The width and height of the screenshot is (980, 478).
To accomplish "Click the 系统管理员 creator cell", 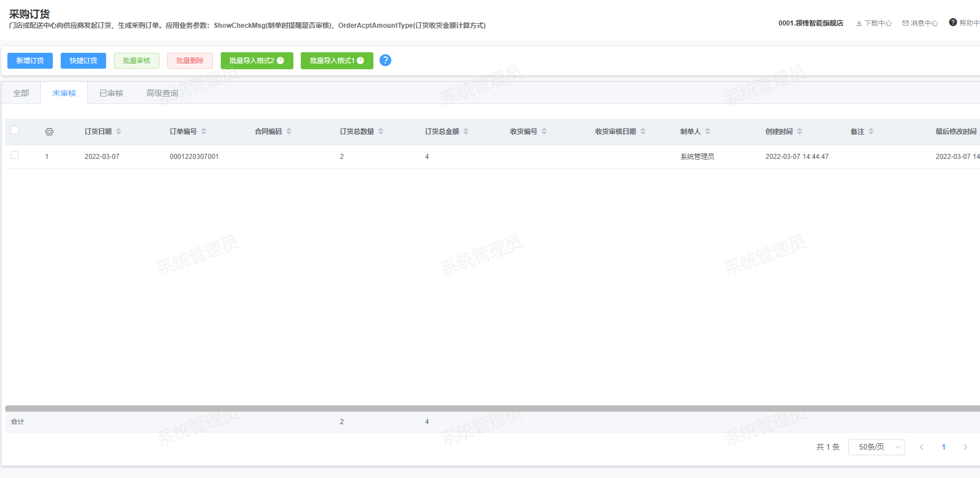I will 697,157.
